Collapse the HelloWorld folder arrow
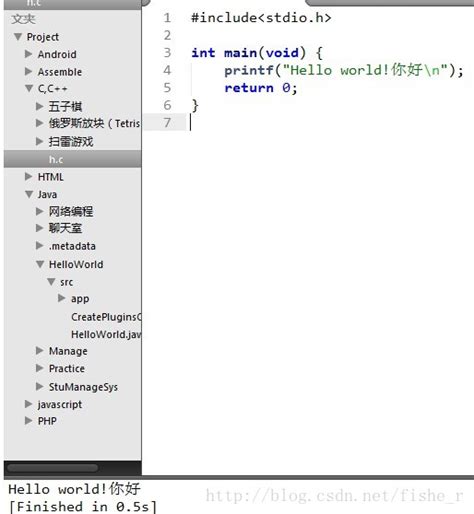 point(40,264)
